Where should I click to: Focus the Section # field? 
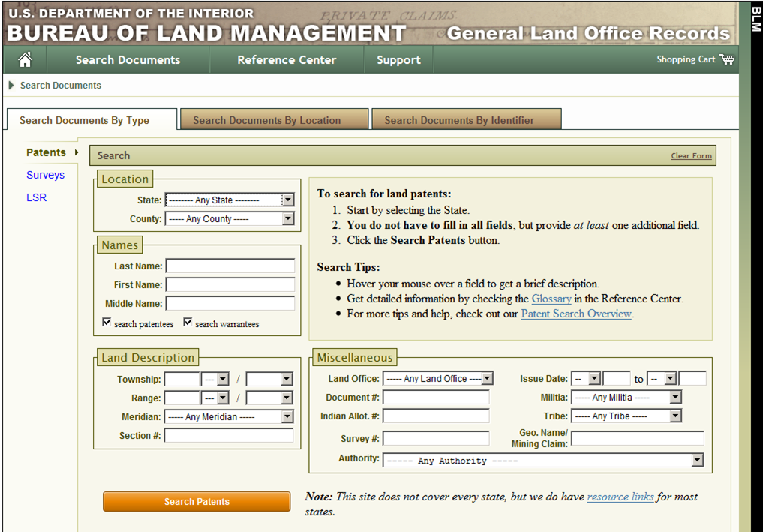[229, 436]
